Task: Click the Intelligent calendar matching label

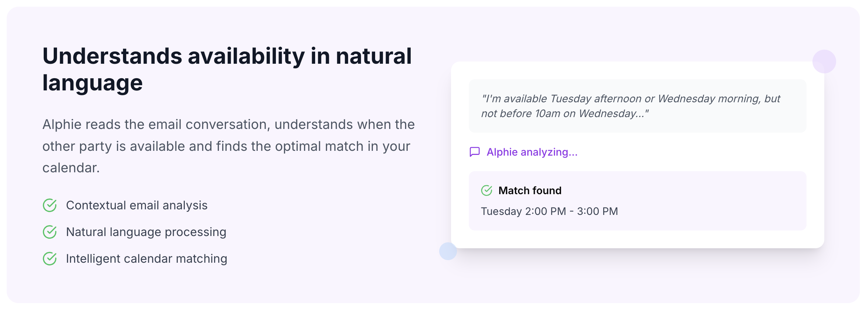Action: coord(146,259)
